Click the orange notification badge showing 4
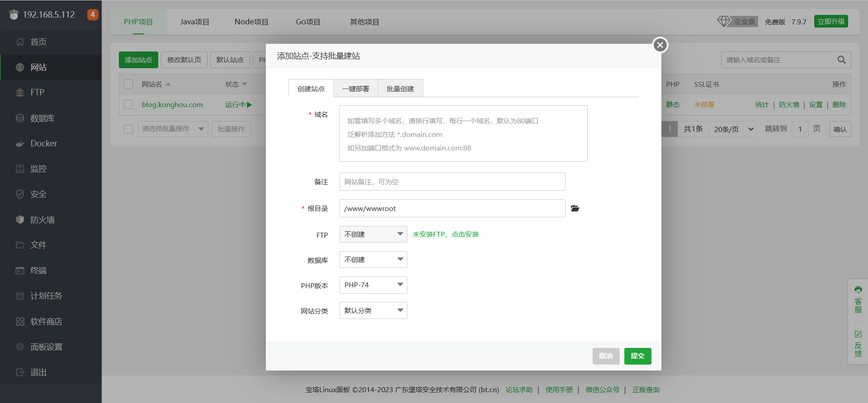Viewport: 868px width, 403px height. coord(93,14)
